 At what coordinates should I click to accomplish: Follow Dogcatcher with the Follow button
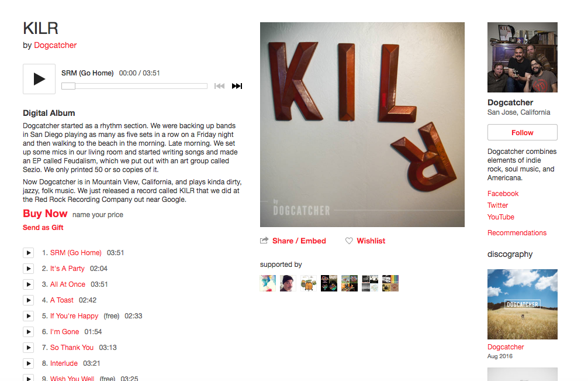[x=523, y=132]
